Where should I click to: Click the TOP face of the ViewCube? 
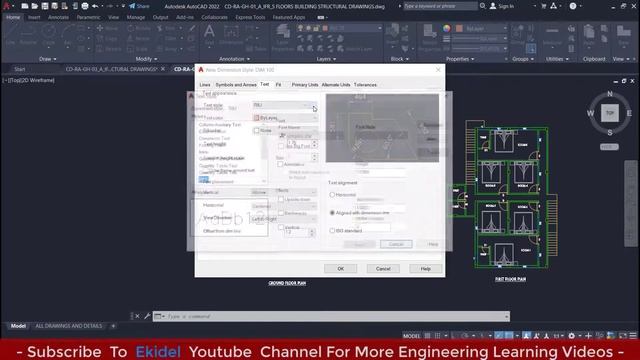click(x=609, y=113)
